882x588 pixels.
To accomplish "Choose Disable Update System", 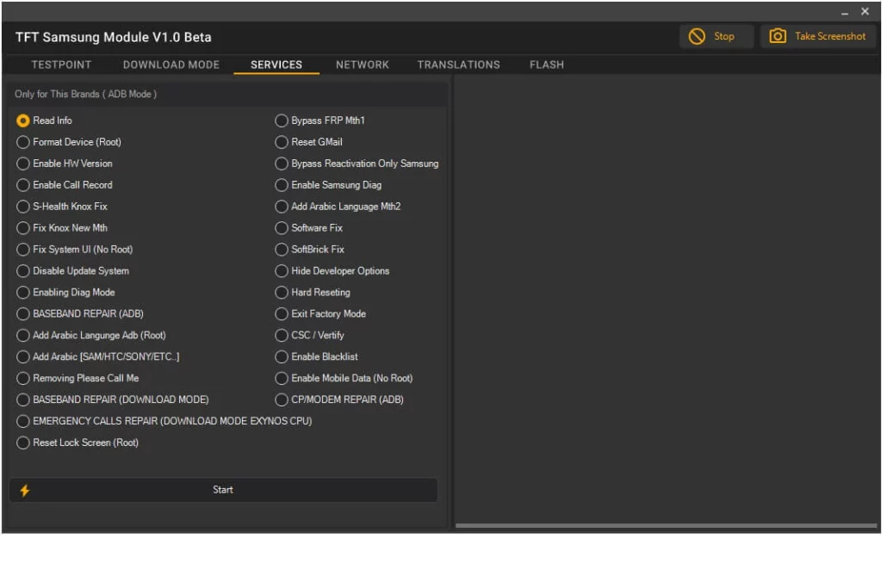I will point(72,270).
